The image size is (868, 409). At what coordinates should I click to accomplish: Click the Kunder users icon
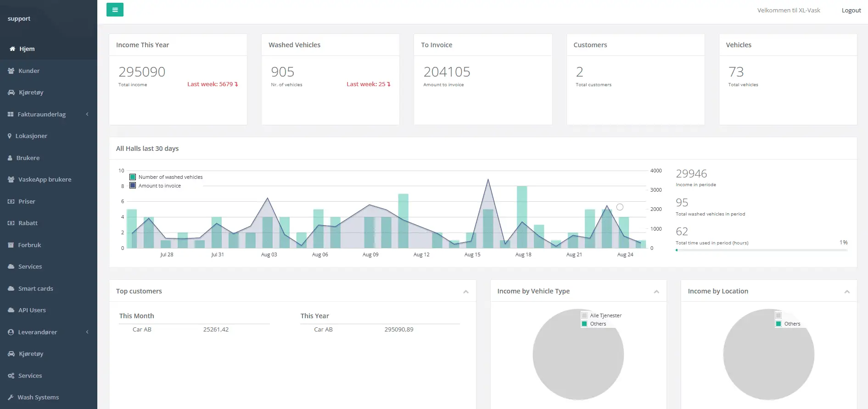pyautogui.click(x=11, y=71)
